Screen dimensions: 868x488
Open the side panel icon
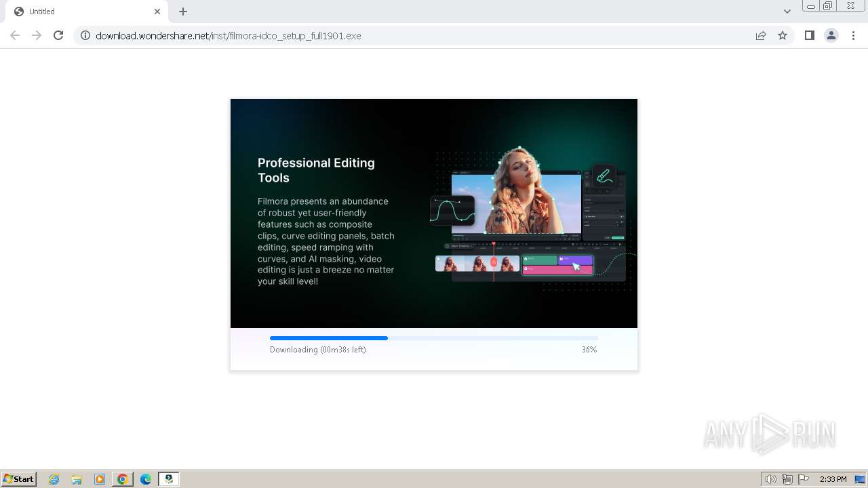pos(809,35)
